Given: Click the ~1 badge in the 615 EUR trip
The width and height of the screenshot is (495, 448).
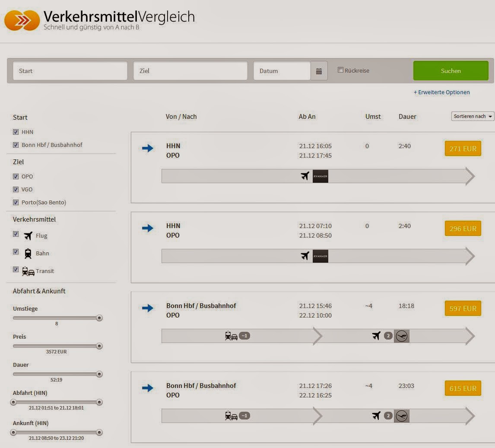Looking at the screenshot, I should [x=244, y=416].
